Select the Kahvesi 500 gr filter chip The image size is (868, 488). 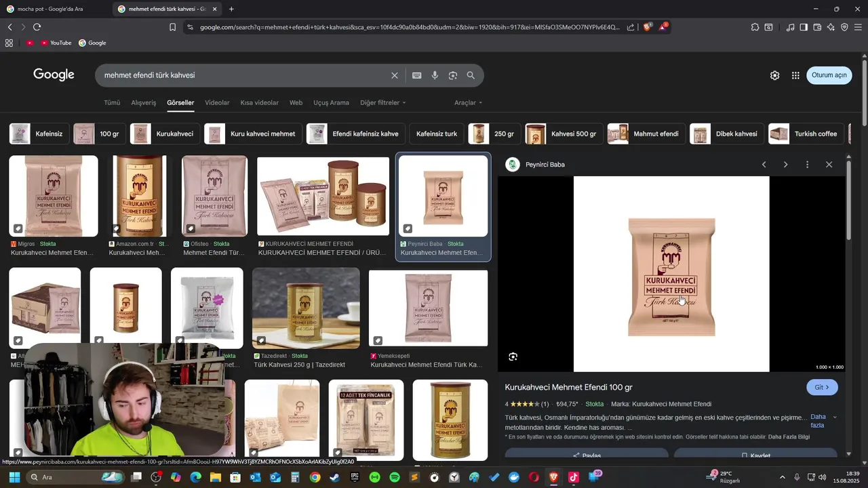564,134
